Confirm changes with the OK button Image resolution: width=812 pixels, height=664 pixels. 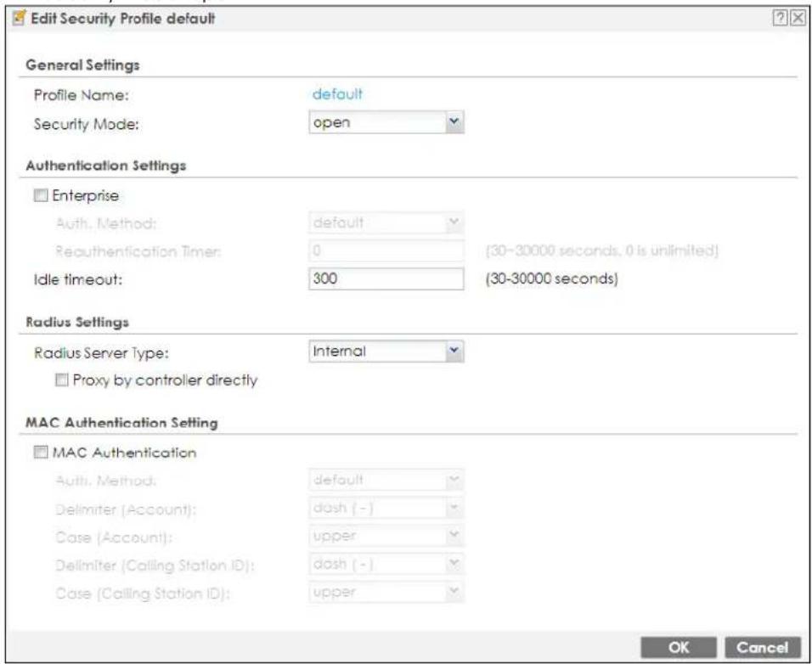click(679, 647)
